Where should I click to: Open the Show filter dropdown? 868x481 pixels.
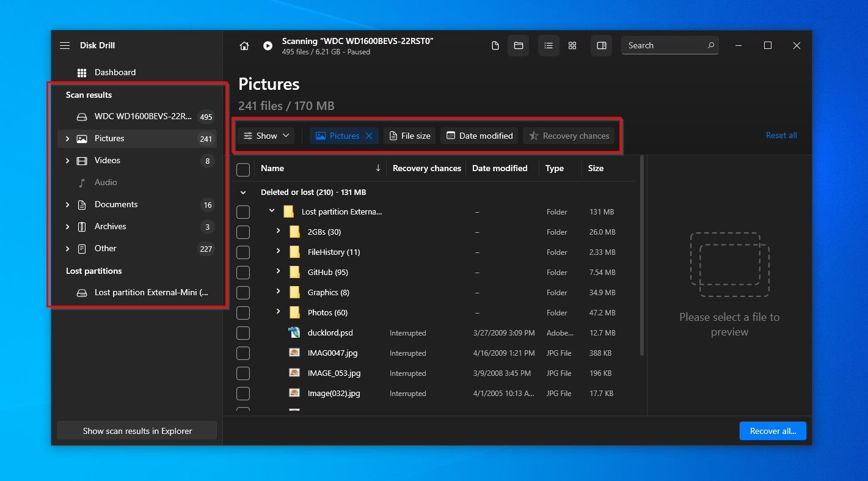266,136
